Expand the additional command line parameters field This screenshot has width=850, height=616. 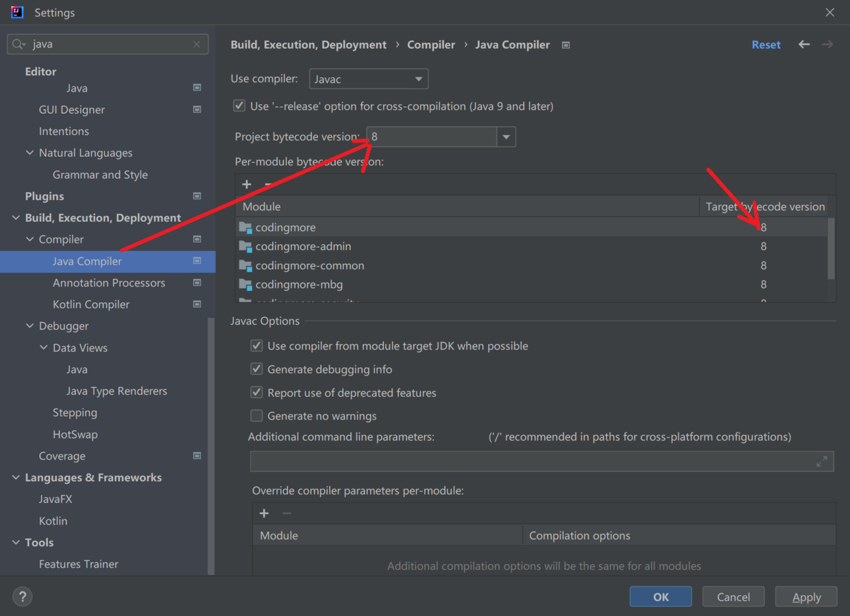coord(821,462)
